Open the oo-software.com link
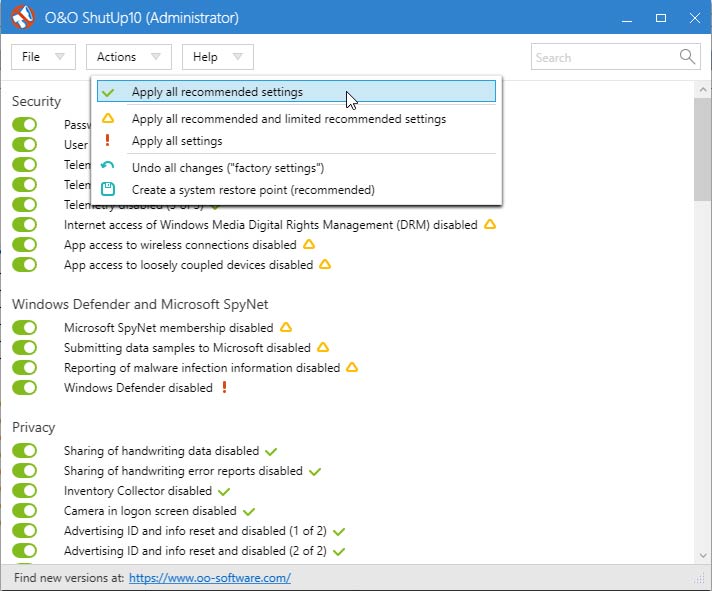Image resolution: width=712 pixels, height=591 pixels. point(210,578)
